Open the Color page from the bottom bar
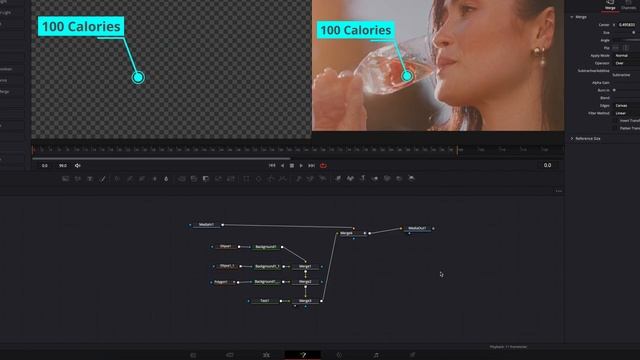 [339, 355]
